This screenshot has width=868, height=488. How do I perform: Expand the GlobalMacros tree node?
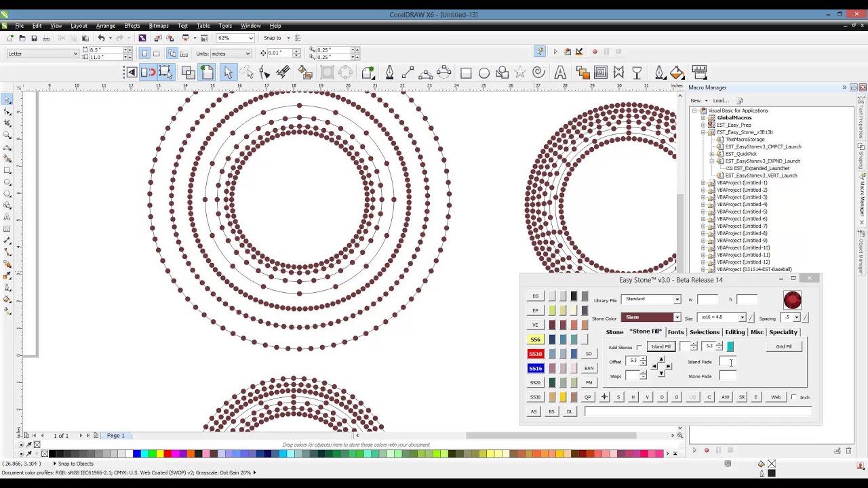coord(703,118)
